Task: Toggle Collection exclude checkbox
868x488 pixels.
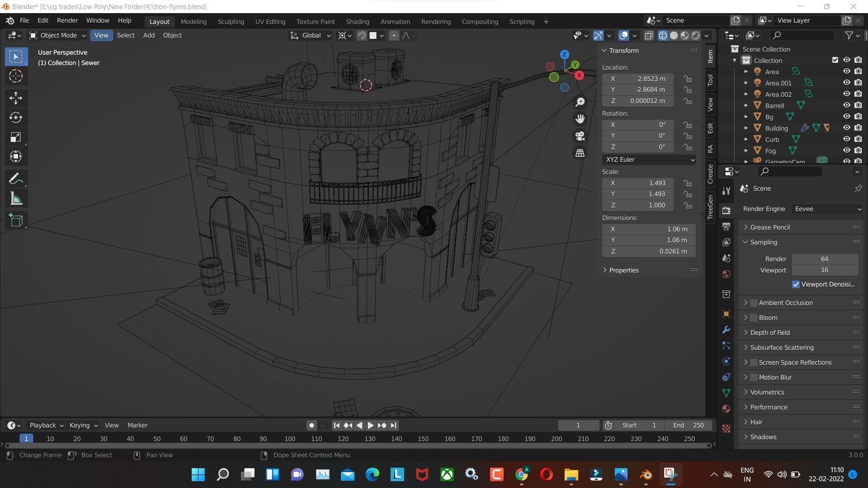Action: (835, 60)
